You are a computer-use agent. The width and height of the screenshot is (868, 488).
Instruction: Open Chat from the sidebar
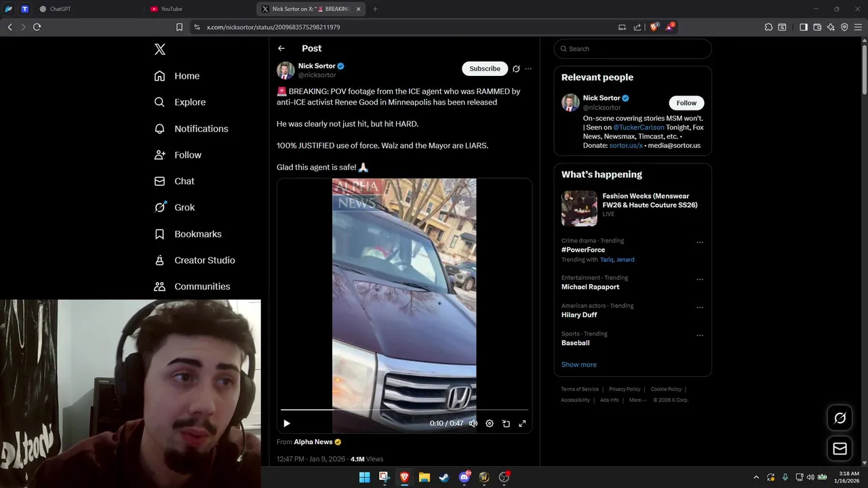174,181
